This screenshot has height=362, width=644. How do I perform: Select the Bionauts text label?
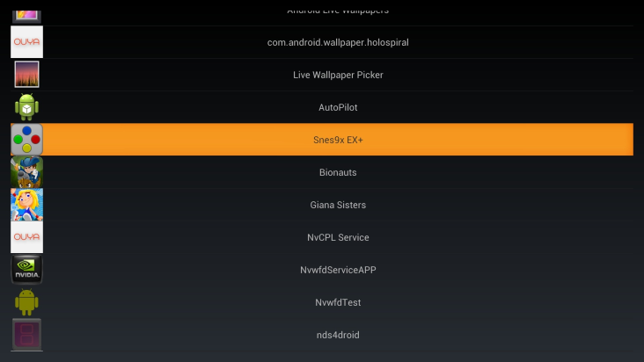click(338, 172)
